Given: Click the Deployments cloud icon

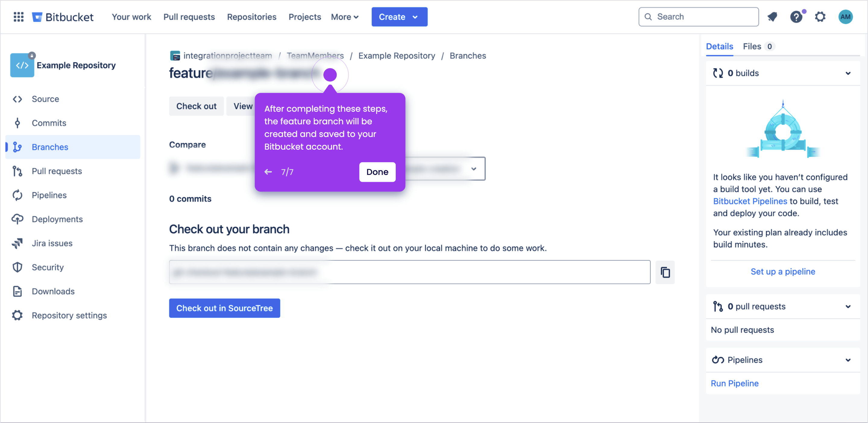Looking at the screenshot, I should pyautogui.click(x=17, y=219).
